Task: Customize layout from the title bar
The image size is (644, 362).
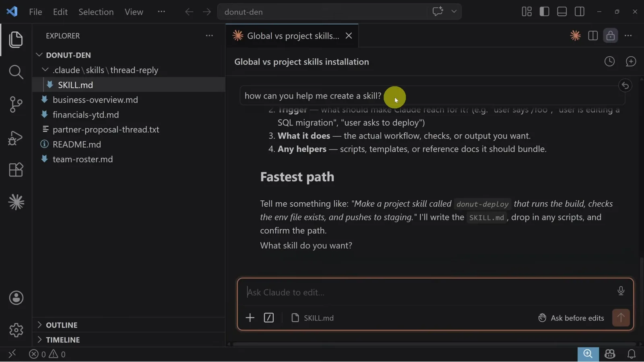Action: tap(526, 11)
